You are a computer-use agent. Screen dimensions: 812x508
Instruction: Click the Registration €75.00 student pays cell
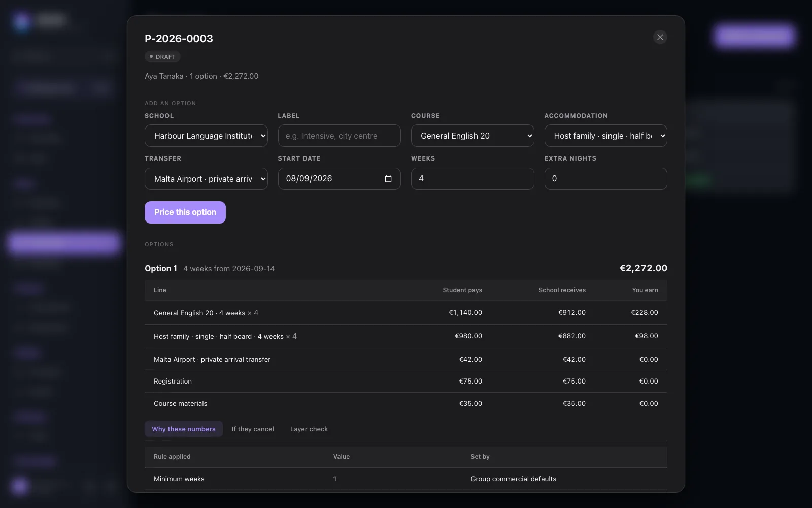[x=470, y=381]
